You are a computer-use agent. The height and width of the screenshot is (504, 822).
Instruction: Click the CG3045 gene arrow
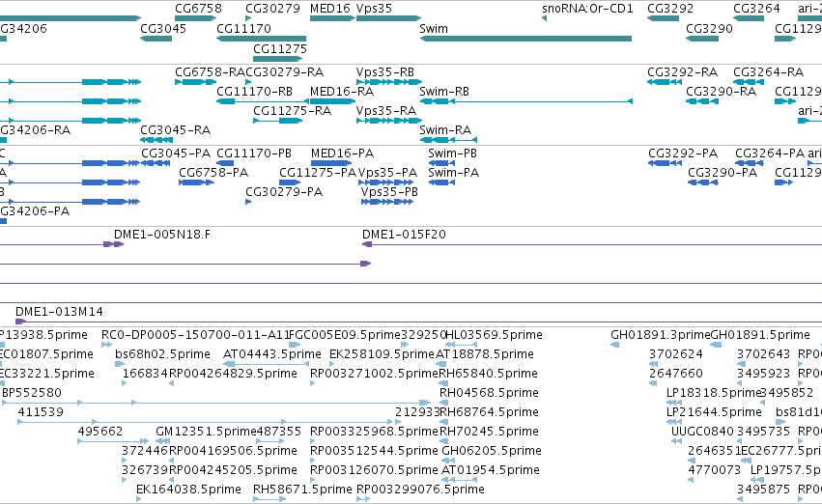[x=156, y=39]
